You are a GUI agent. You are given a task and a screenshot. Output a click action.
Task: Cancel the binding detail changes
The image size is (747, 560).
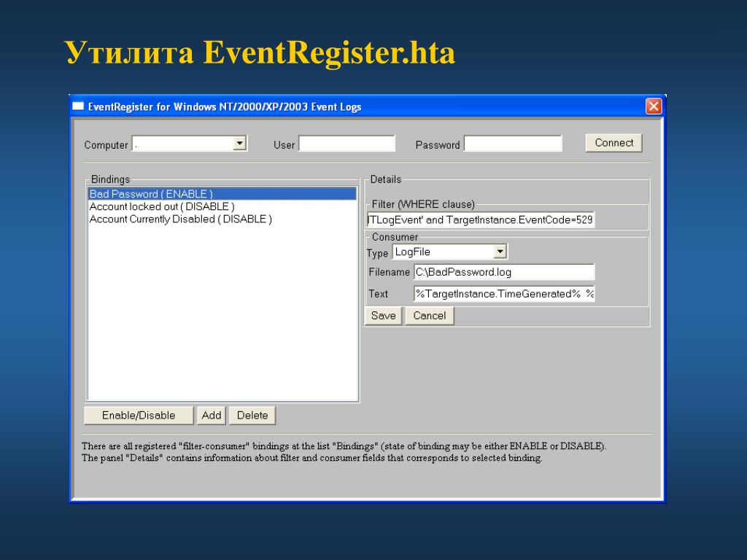[430, 316]
